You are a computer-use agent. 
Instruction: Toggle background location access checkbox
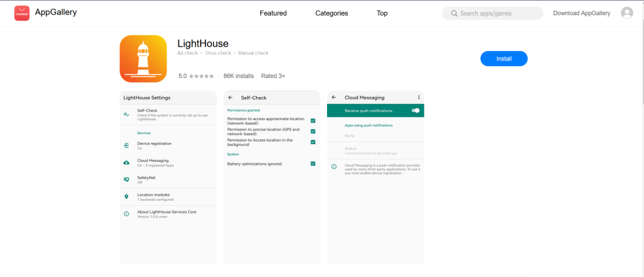[x=313, y=142]
